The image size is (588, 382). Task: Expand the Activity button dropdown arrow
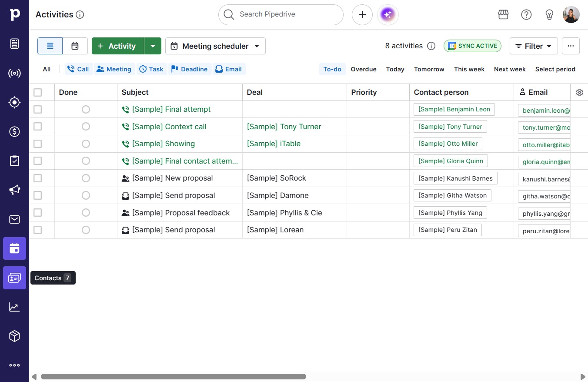point(153,46)
